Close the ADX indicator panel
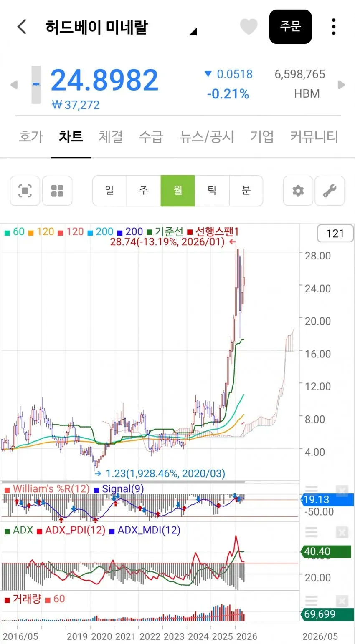 point(342,532)
